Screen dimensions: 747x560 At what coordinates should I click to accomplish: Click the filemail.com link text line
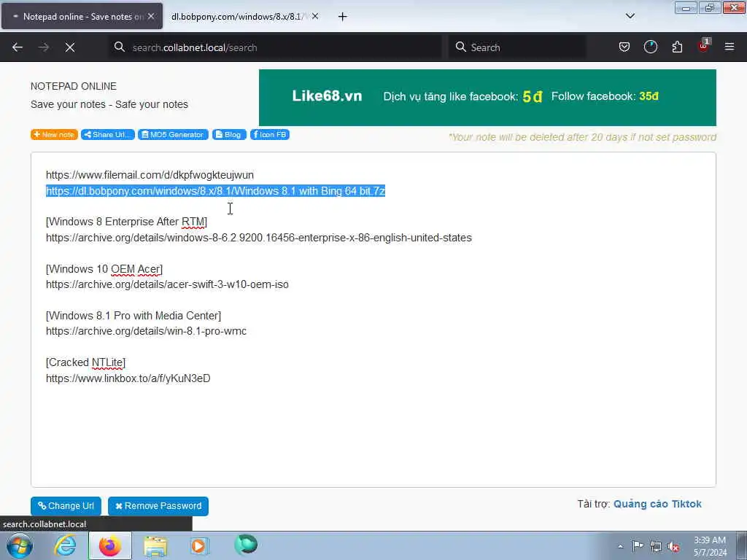point(150,175)
